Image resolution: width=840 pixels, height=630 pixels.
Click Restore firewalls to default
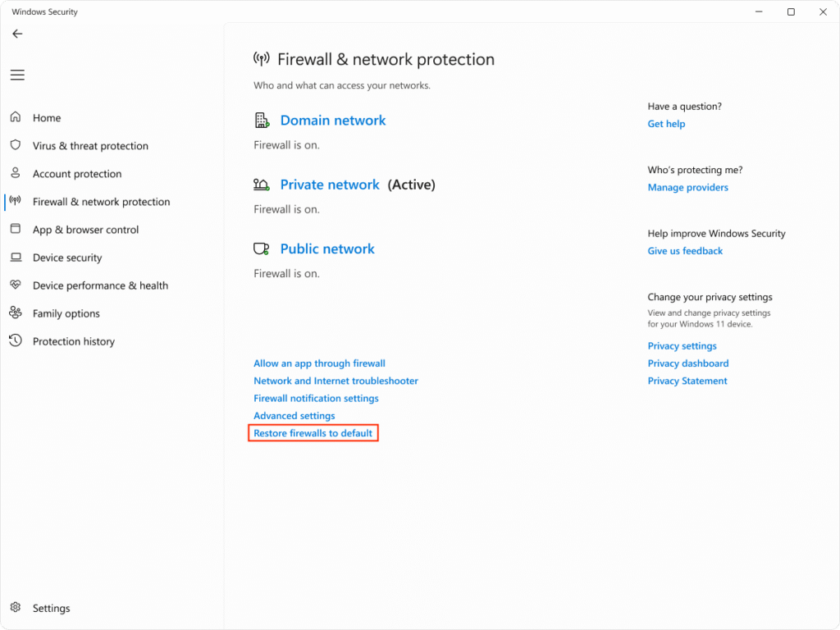click(x=313, y=432)
